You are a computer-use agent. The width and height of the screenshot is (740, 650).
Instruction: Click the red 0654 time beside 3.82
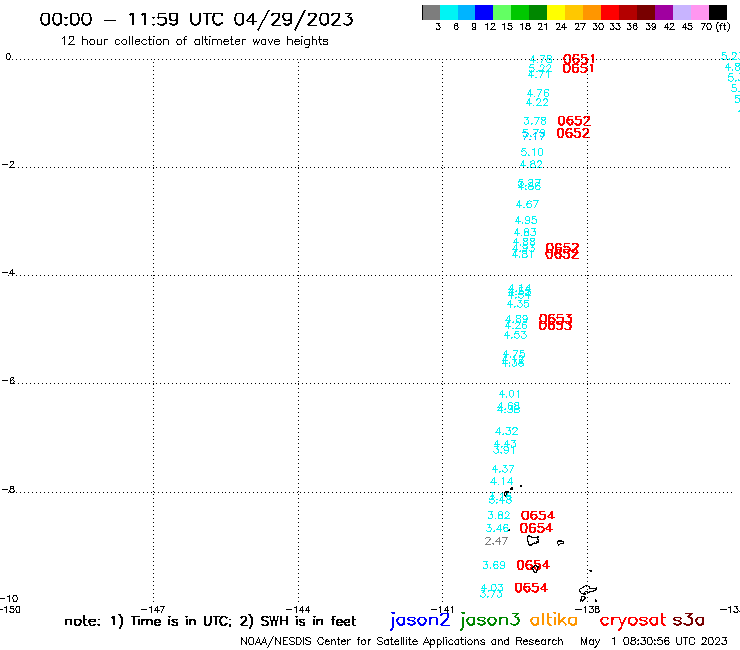(538, 515)
